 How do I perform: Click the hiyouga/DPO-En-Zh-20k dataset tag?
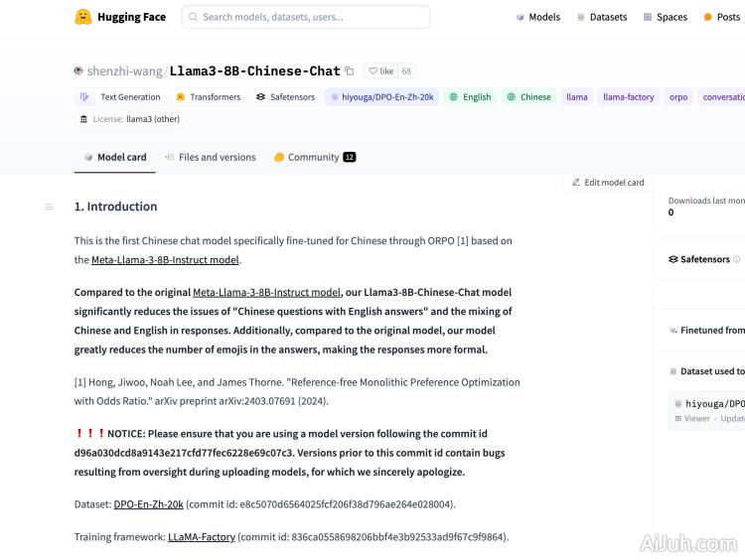point(382,97)
